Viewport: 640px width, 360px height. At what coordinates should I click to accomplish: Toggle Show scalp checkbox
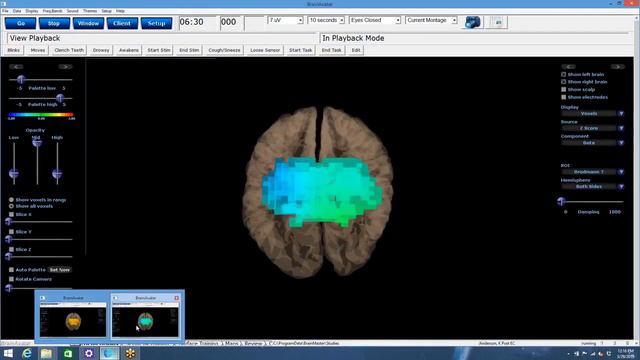564,89
